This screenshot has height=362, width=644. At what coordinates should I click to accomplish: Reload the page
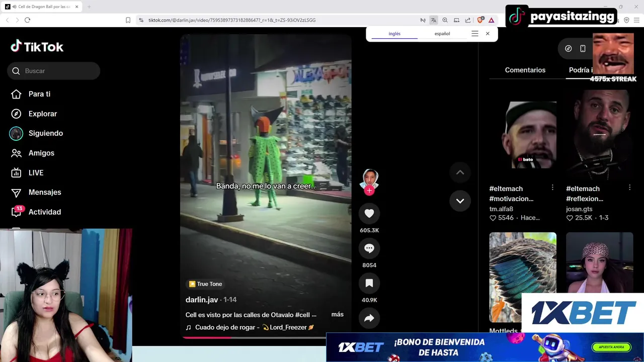[x=27, y=20]
